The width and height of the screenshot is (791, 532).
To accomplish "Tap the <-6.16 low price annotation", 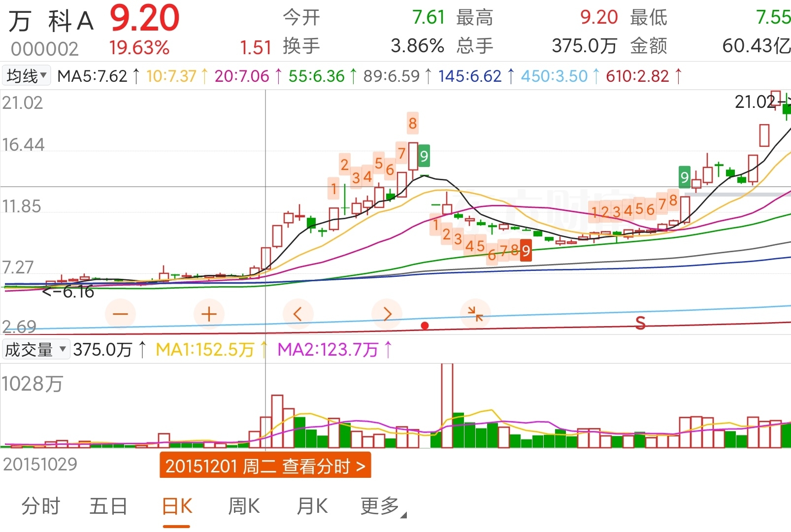I will coord(68,292).
